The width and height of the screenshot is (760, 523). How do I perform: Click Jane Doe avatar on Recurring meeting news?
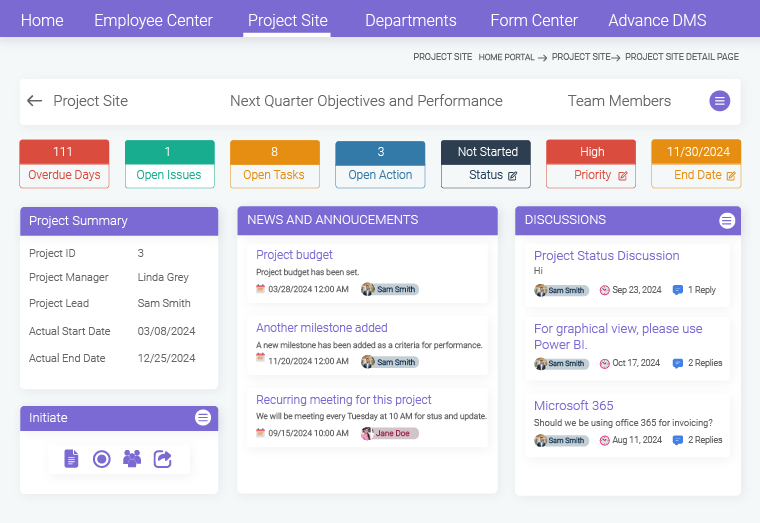coord(368,433)
